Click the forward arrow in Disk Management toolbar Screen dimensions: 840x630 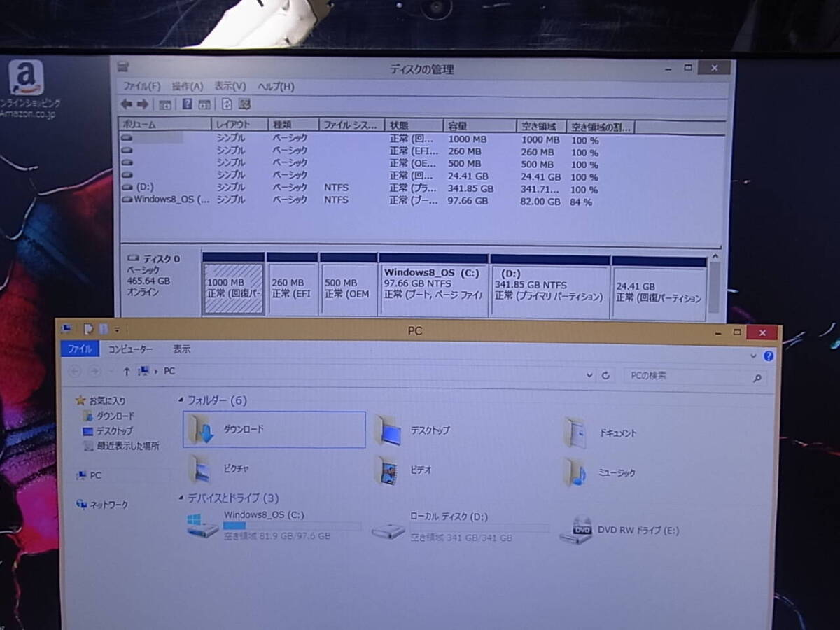pyautogui.click(x=142, y=104)
